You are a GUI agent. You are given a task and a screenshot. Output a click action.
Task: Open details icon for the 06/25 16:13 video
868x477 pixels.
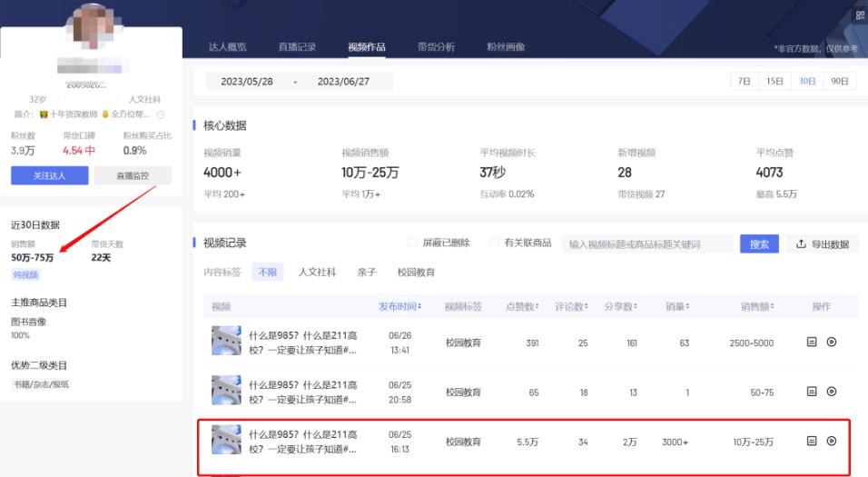pos(813,442)
